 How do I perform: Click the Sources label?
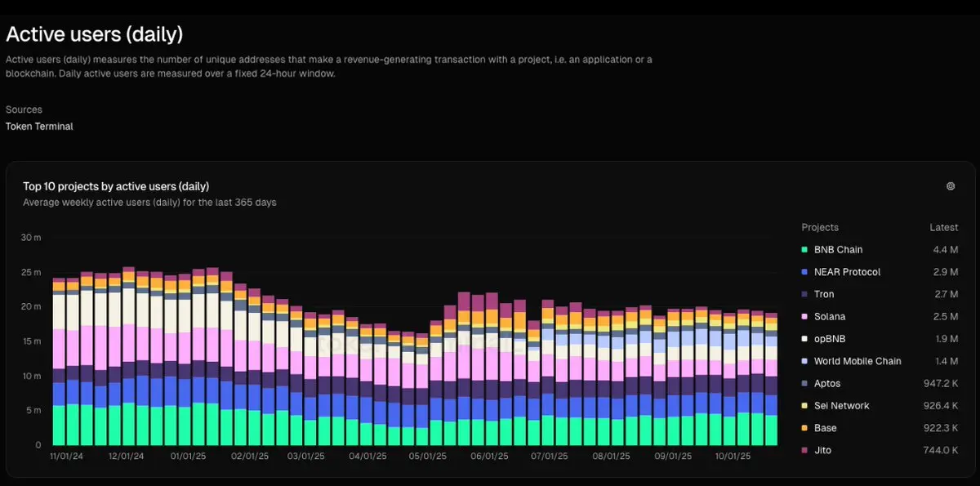pyautogui.click(x=24, y=109)
